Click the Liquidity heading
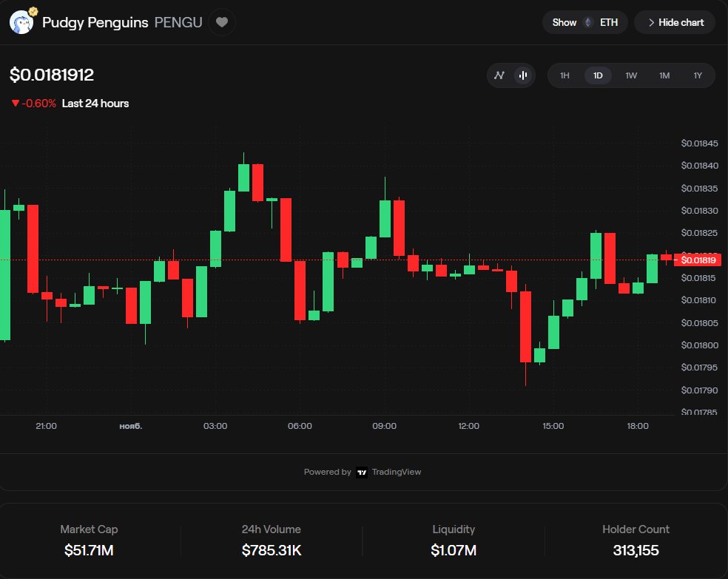The width and height of the screenshot is (728, 579). tap(454, 529)
